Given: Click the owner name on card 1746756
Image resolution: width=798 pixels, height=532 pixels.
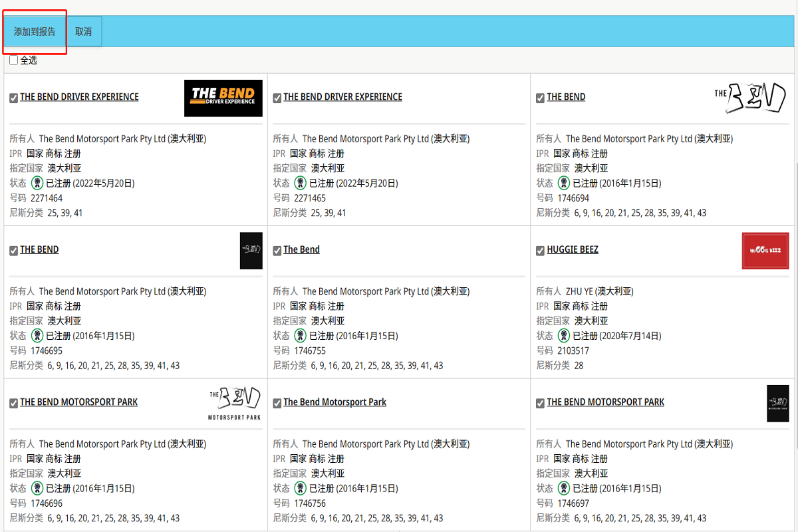Looking at the screenshot, I should (x=386, y=444).
